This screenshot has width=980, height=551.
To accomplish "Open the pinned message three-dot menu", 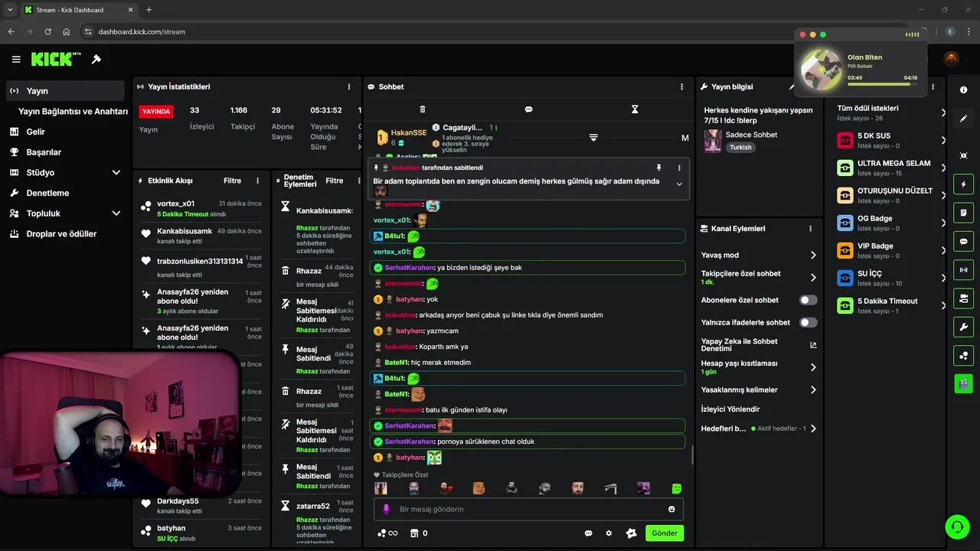I will [x=678, y=168].
